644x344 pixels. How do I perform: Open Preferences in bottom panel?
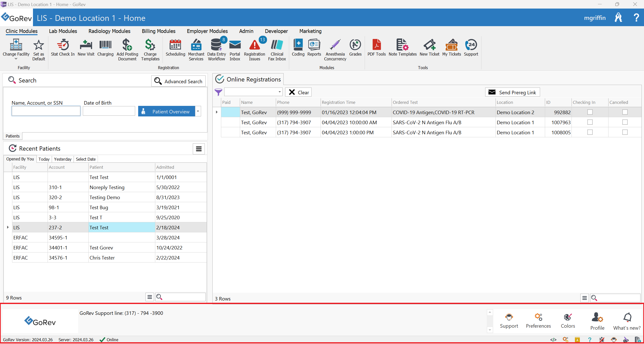pos(538,321)
